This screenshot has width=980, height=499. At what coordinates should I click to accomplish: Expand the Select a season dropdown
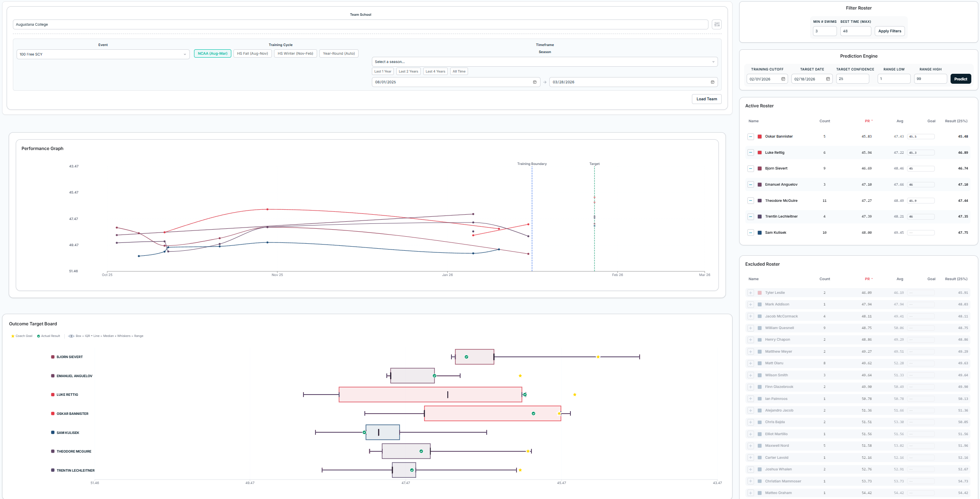coord(544,61)
